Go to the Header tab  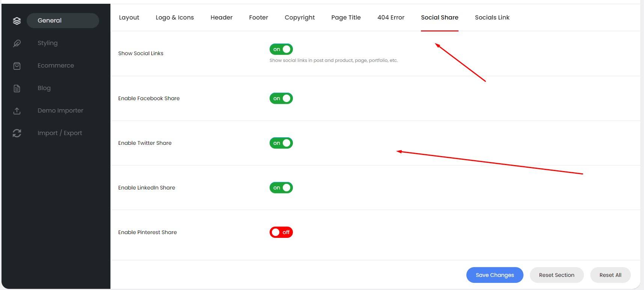tap(221, 18)
